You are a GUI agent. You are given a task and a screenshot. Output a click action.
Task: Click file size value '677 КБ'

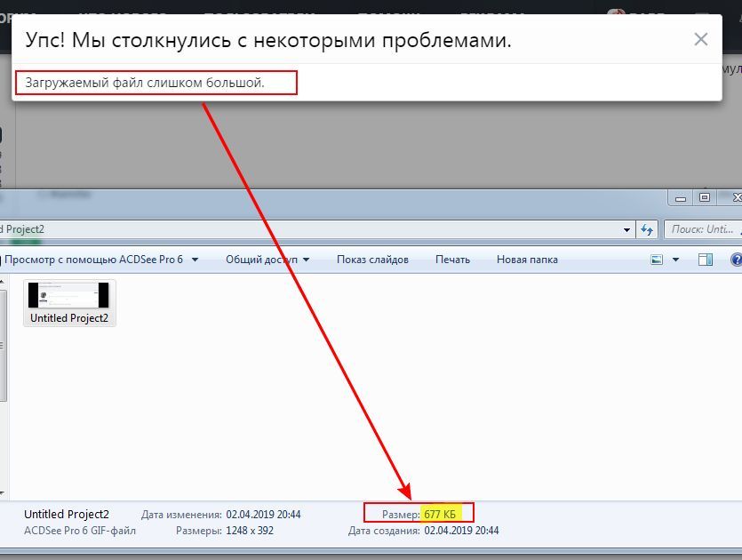440,515
